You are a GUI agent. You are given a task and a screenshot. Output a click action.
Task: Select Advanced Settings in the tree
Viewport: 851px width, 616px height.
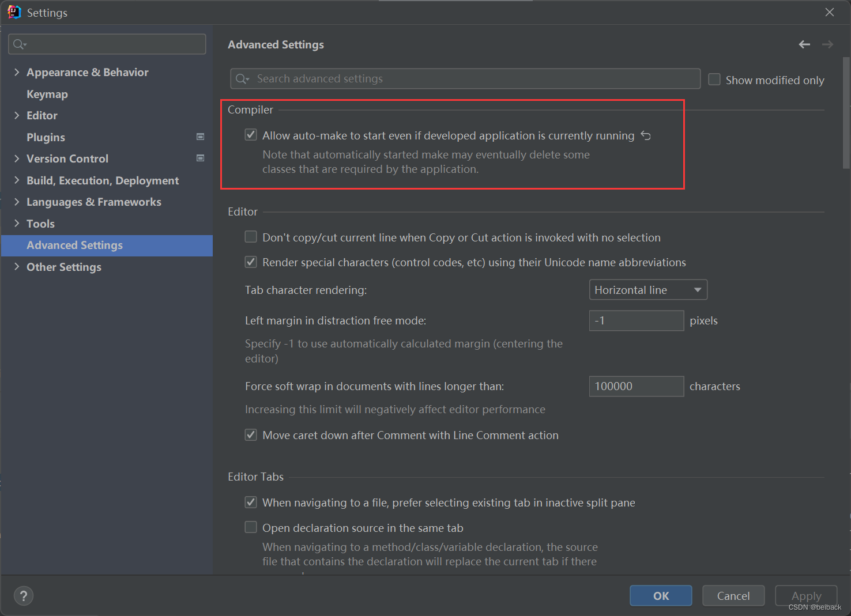pos(107,245)
